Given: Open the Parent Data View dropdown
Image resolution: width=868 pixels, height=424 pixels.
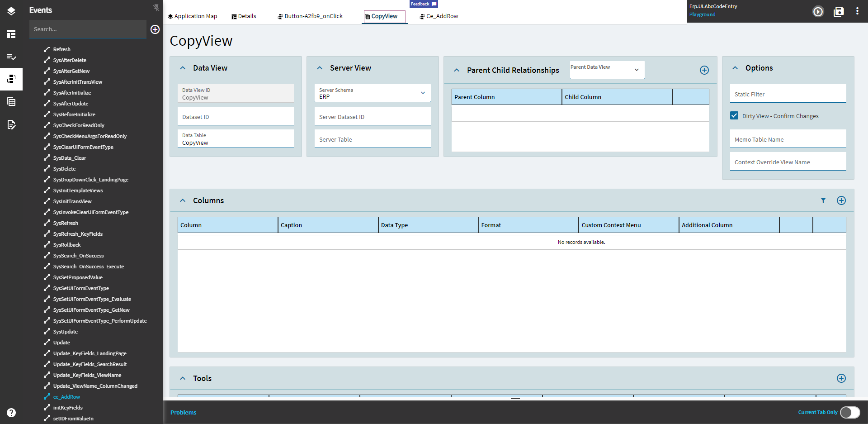Looking at the screenshot, I should (x=607, y=70).
